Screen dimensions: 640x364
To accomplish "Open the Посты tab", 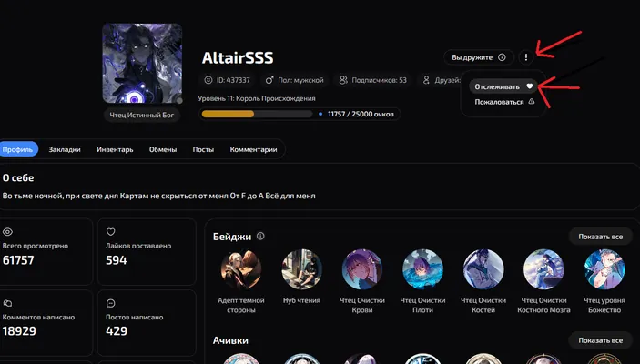I will (203, 149).
